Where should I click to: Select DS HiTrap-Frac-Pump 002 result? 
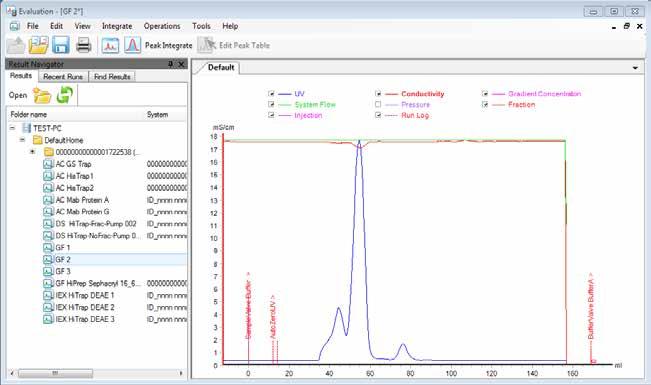(x=96, y=224)
